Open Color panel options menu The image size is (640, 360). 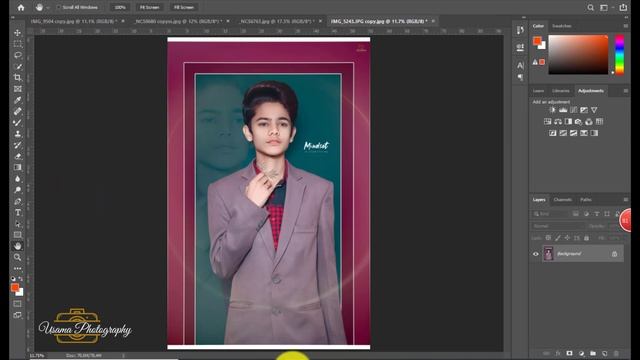point(625,26)
